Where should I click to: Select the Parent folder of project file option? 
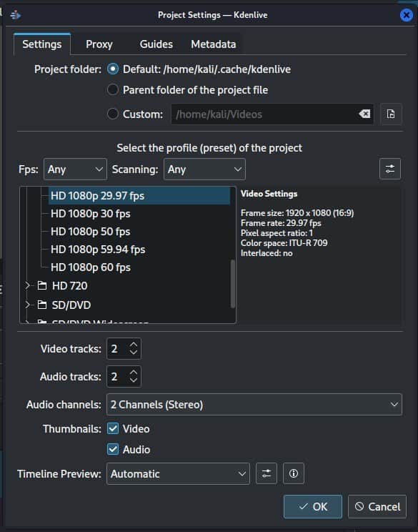point(113,90)
